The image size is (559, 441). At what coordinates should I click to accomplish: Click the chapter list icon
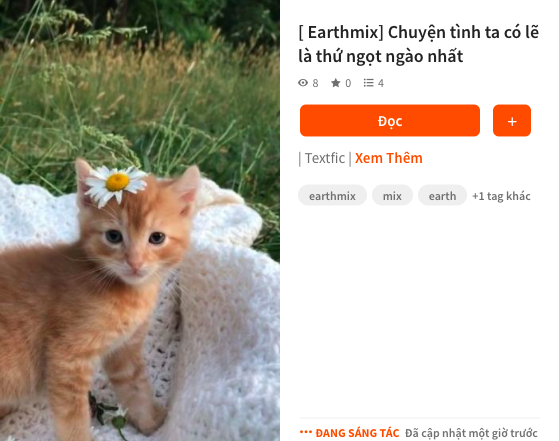coord(369,83)
